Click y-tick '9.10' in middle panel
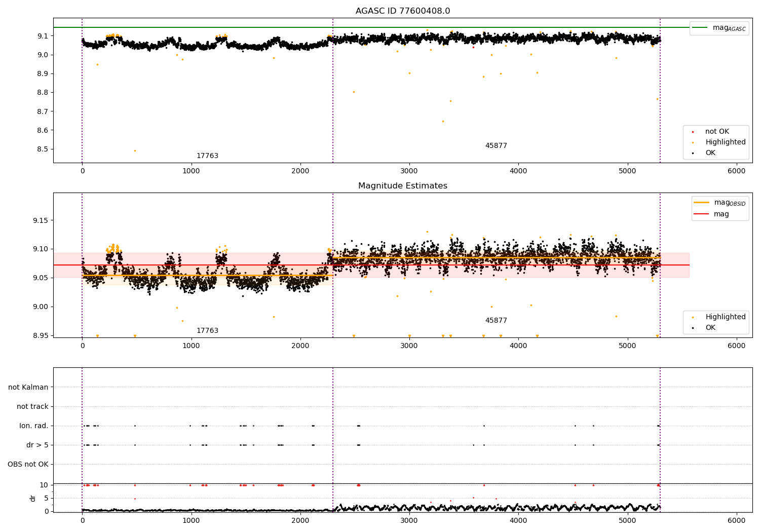This screenshot has height=532, width=760. point(40,249)
